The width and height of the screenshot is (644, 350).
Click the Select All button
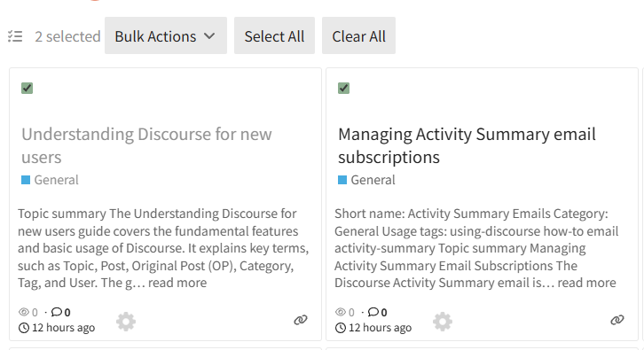[274, 35]
